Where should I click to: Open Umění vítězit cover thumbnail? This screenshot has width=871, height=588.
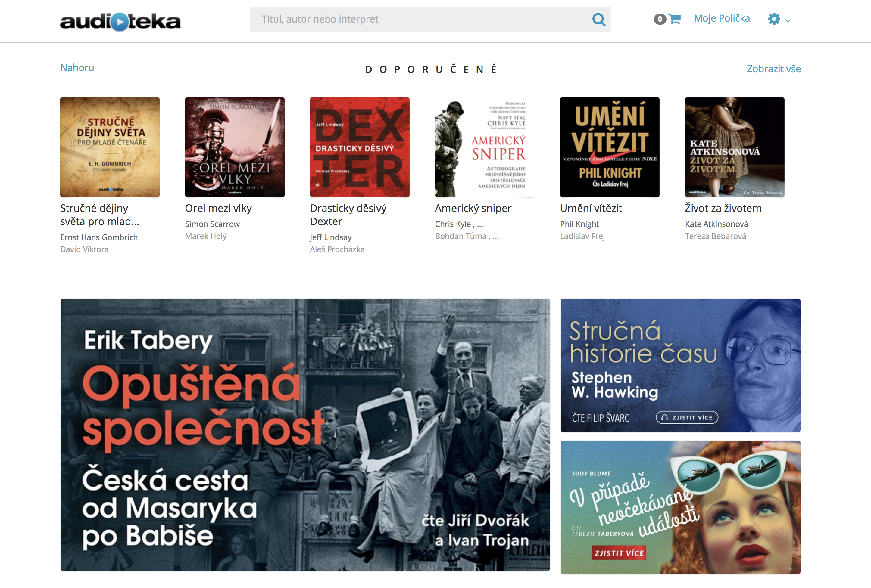point(610,147)
